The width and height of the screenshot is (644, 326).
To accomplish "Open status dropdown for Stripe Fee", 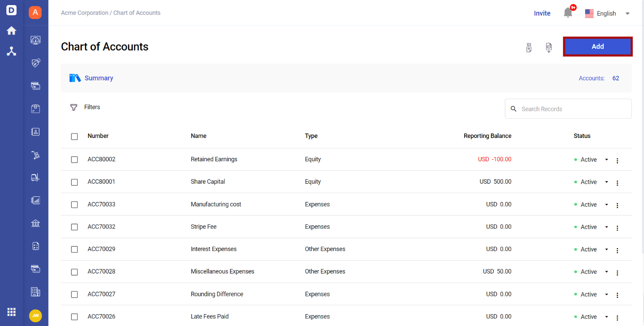I will click(606, 227).
